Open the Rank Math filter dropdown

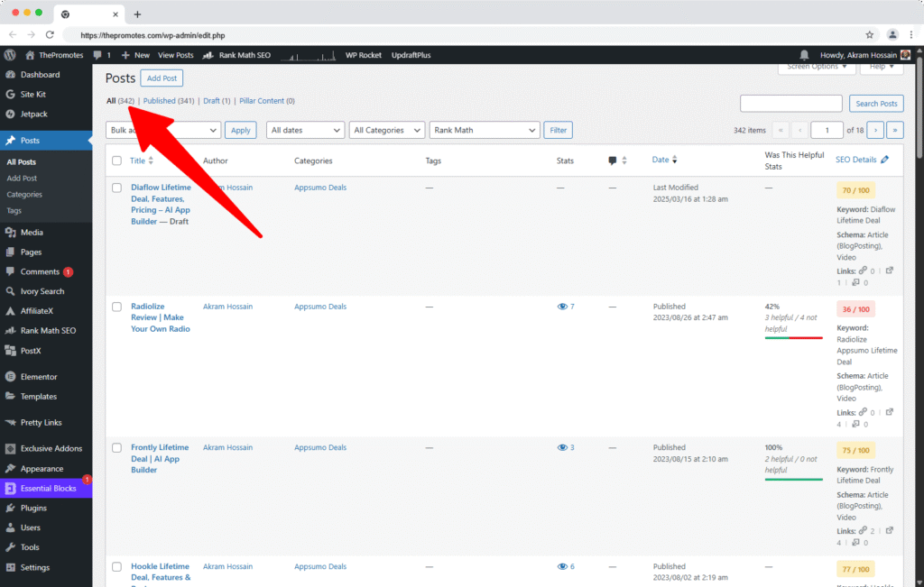coord(485,130)
